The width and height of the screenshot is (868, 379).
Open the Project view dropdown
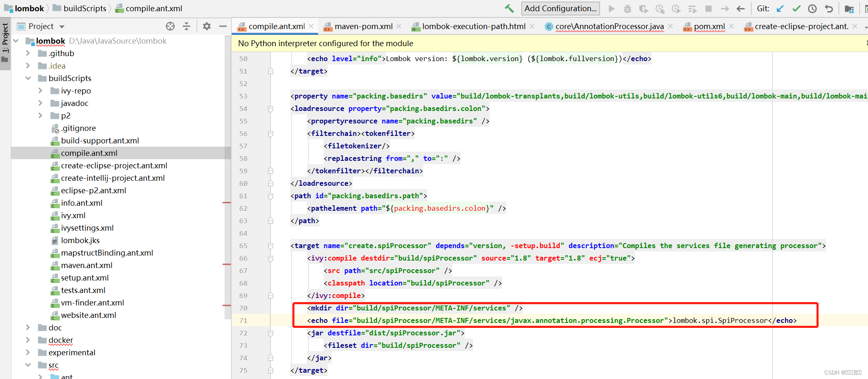(x=62, y=27)
